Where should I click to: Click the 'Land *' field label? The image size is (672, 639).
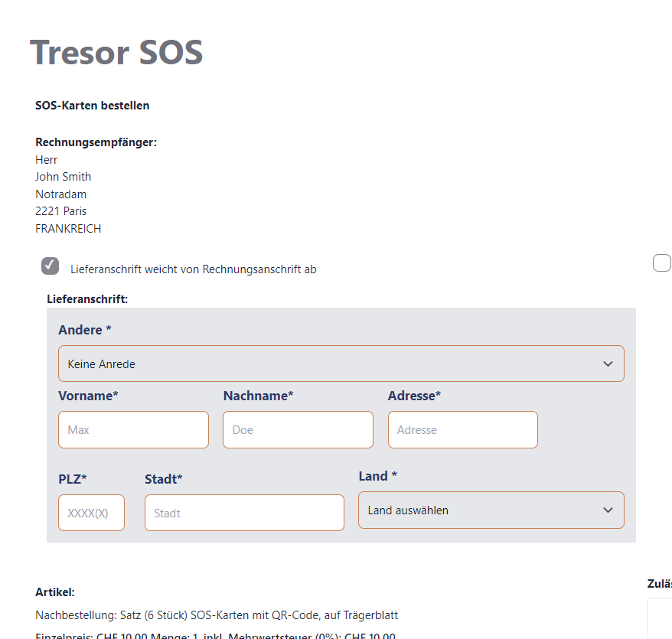(x=378, y=476)
